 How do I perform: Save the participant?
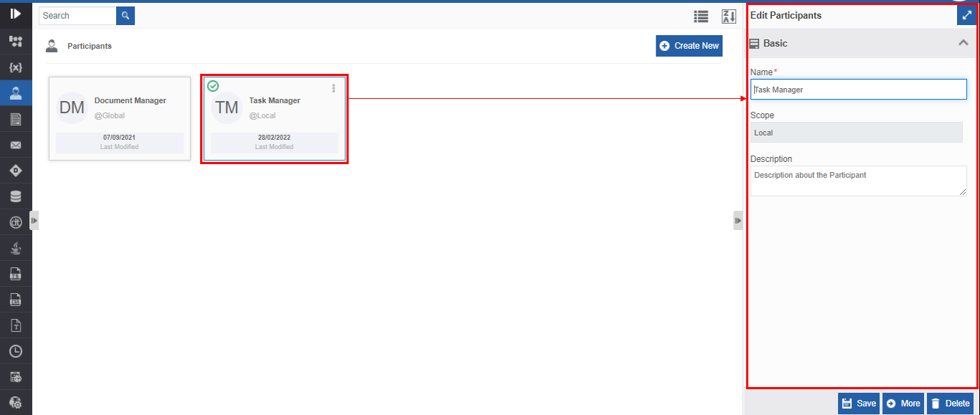point(859,404)
